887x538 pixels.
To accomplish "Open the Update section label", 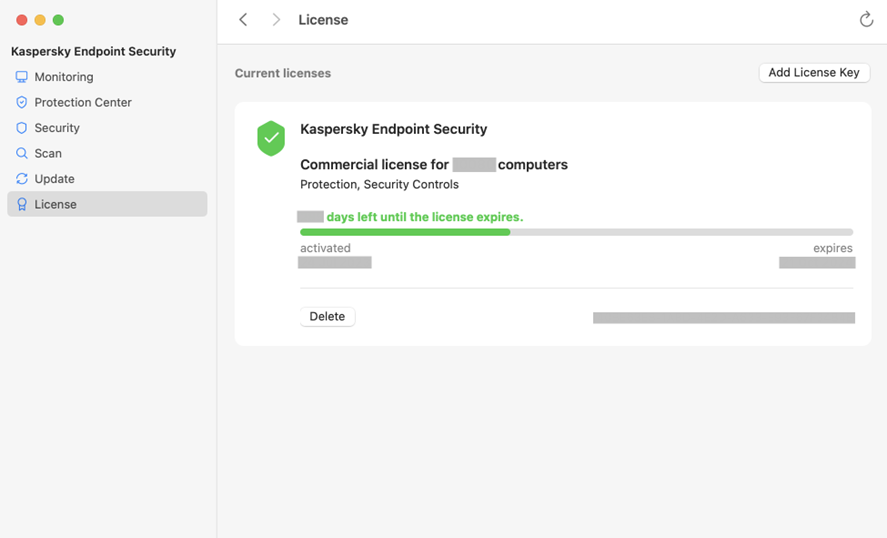I will 54,179.
